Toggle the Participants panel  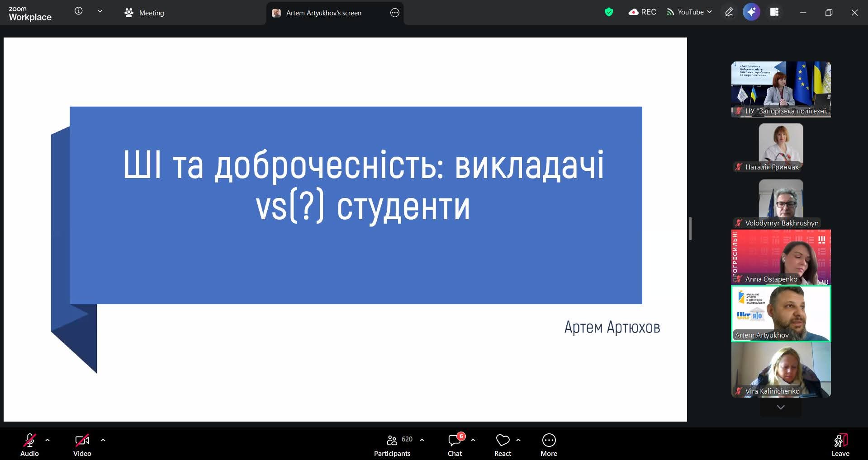(x=392, y=445)
